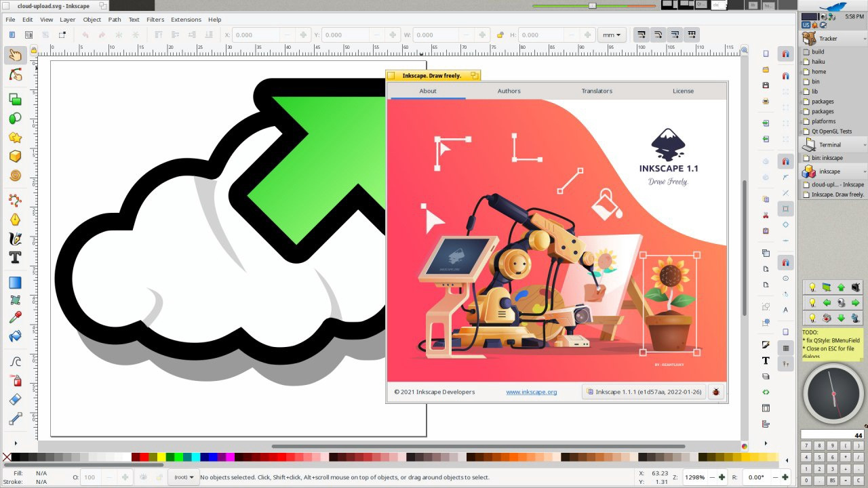Click the XML editor icon
The width and height of the screenshot is (868, 488).
click(766, 392)
